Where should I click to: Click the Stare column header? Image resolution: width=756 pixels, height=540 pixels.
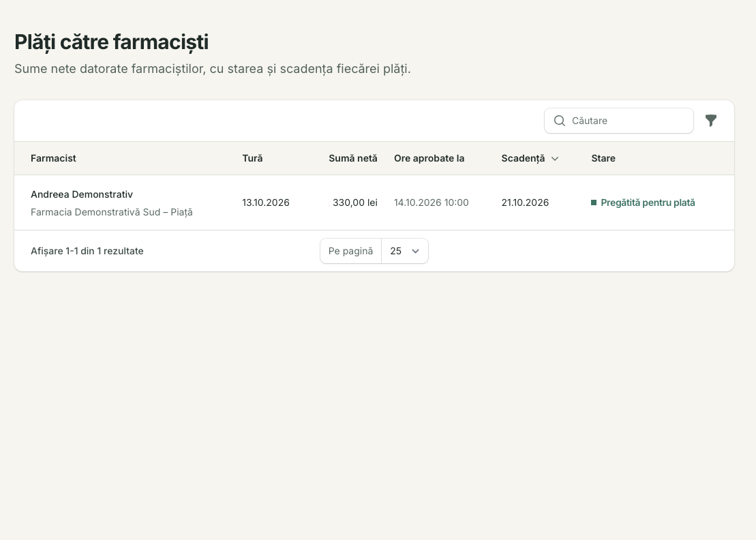[x=603, y=158]
